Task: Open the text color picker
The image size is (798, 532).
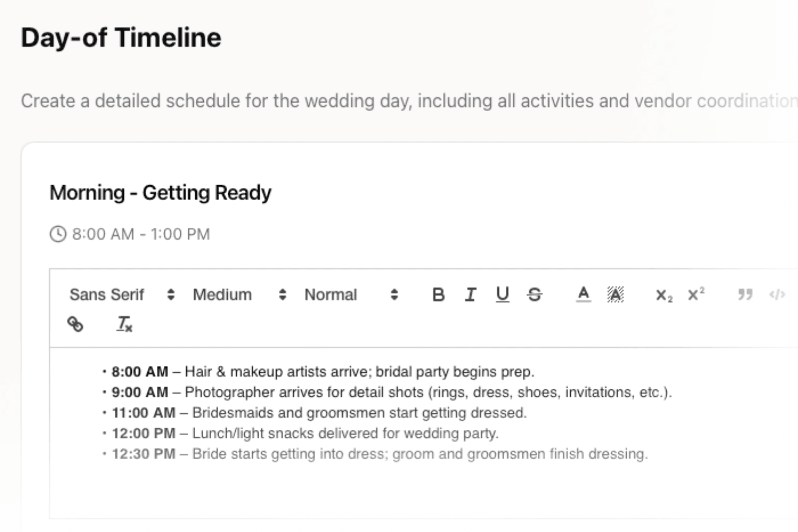Action: (x=584, y=295)
